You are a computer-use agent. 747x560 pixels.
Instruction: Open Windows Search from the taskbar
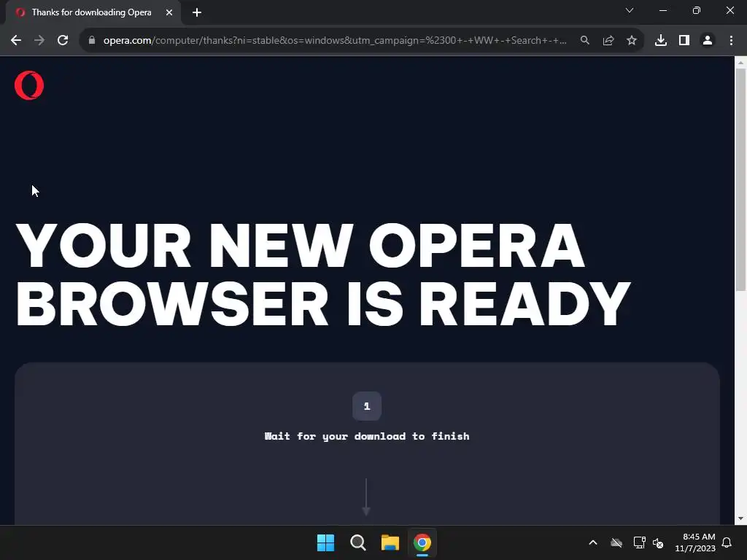click(357, 542)
